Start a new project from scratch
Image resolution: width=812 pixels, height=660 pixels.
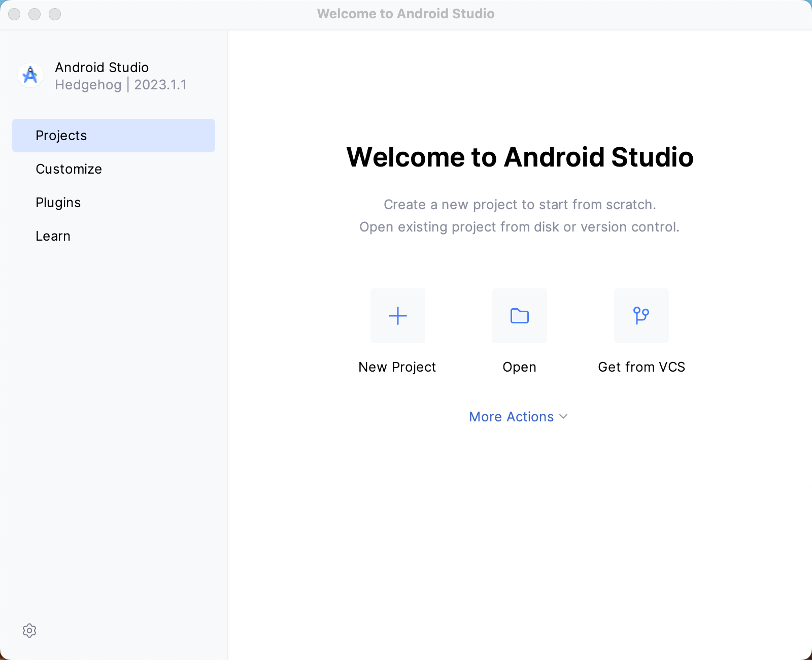point(397,315)
